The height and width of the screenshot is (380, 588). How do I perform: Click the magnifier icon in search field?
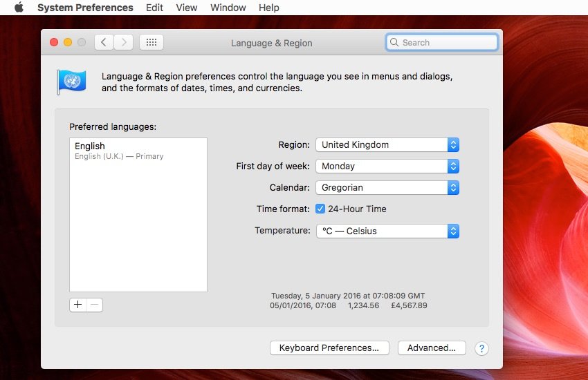pos(394,42)
